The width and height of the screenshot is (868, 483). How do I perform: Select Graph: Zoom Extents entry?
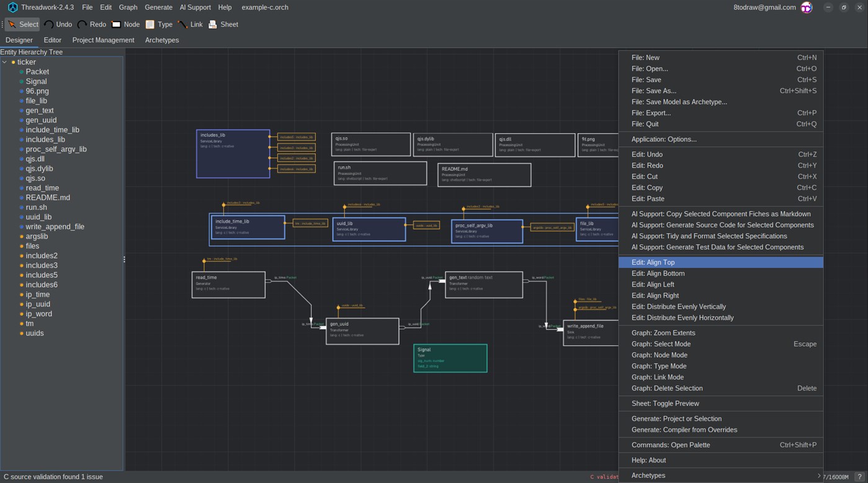tap(721, 333)
